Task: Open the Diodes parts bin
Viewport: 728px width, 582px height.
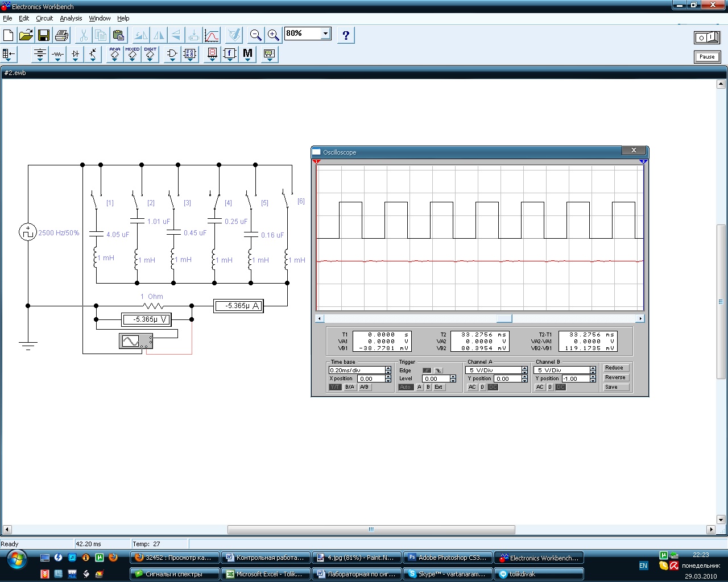Action: [75, 55]
